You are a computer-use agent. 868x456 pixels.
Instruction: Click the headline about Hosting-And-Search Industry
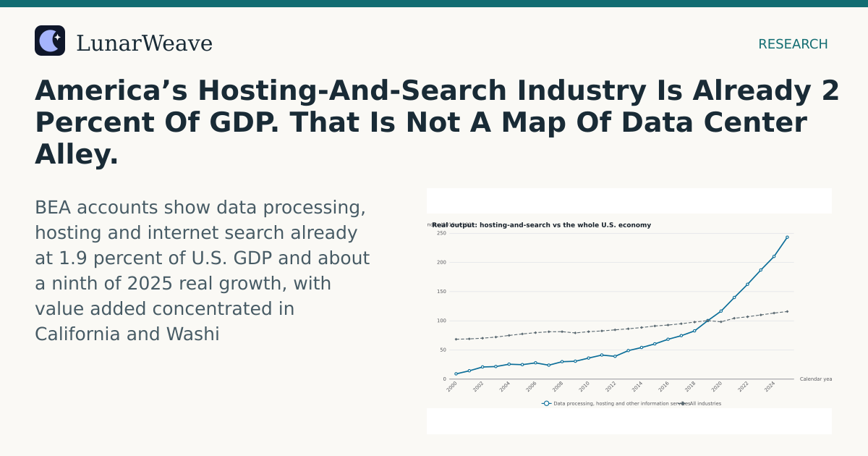[x=437, y=122]
